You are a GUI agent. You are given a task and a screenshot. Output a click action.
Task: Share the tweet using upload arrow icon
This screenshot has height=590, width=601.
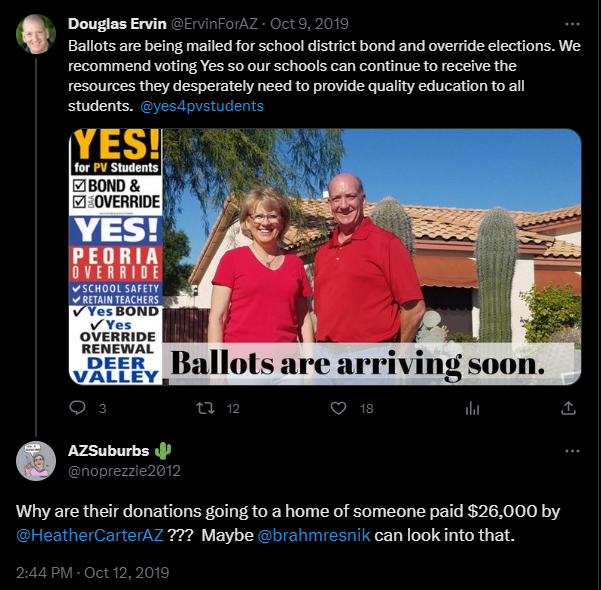(x=568, y=408)
